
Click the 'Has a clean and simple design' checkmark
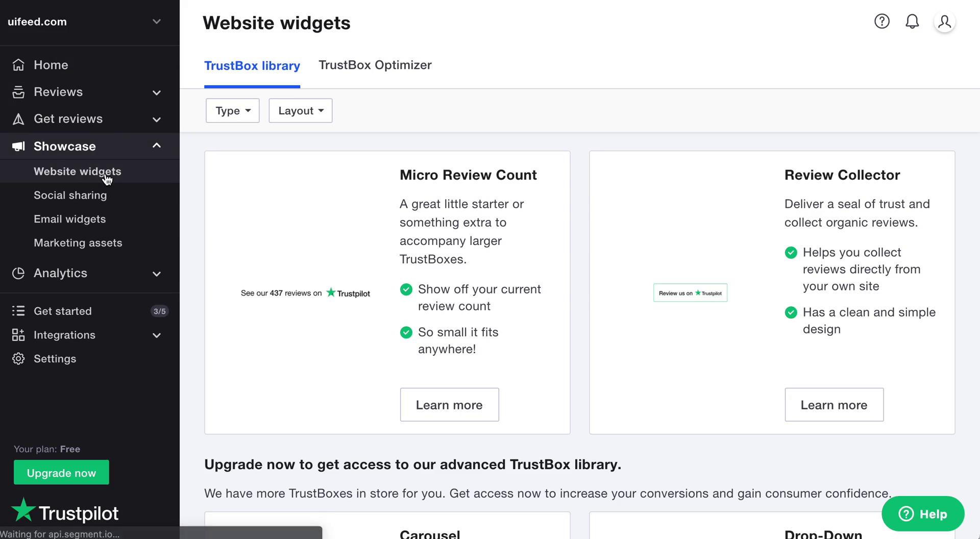click(791, 312)
